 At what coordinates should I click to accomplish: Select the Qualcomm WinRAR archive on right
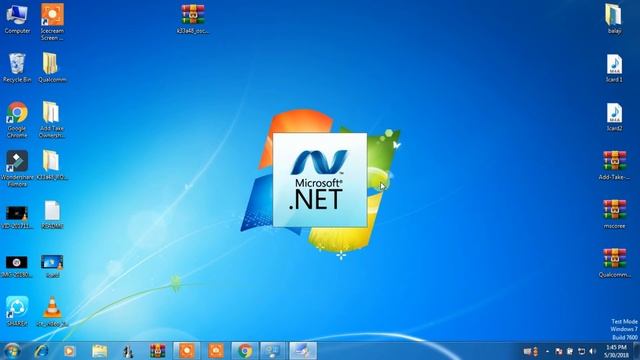click(x=614, y=264)
